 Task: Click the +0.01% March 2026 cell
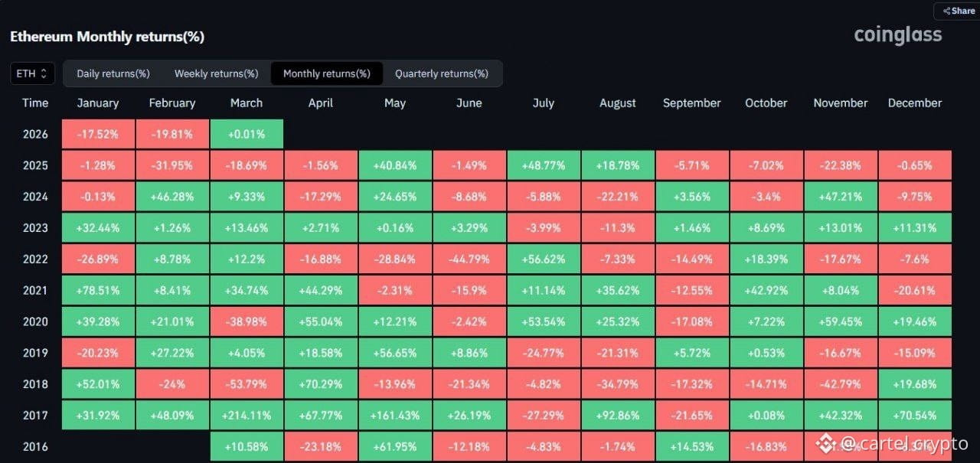pyautogui.click(x=247, y=134)
